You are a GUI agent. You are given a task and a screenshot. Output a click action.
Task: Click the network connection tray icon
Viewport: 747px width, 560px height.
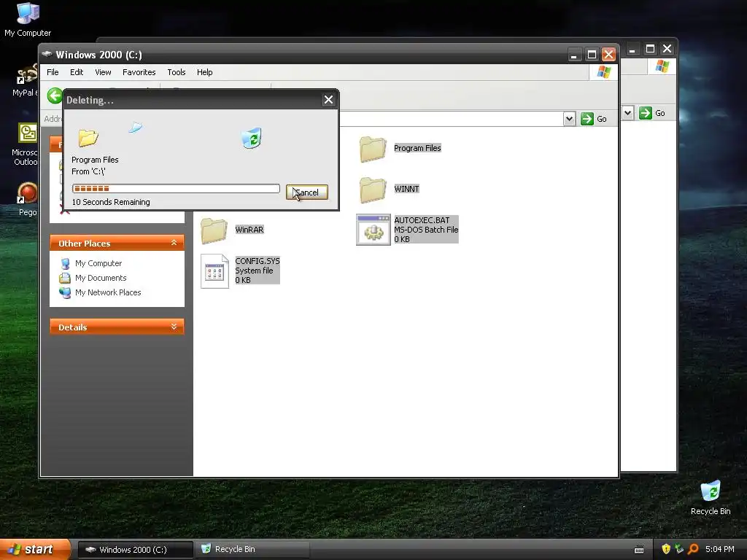pos(679,549)
